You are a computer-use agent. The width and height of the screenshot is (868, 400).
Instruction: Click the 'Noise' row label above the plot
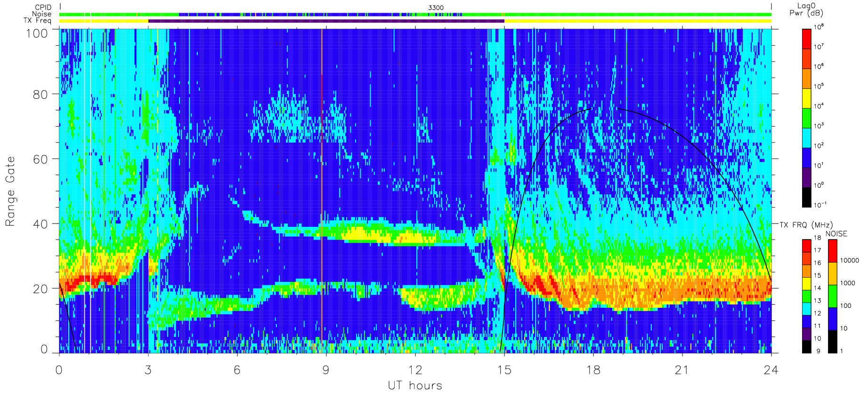pos(42,14)
